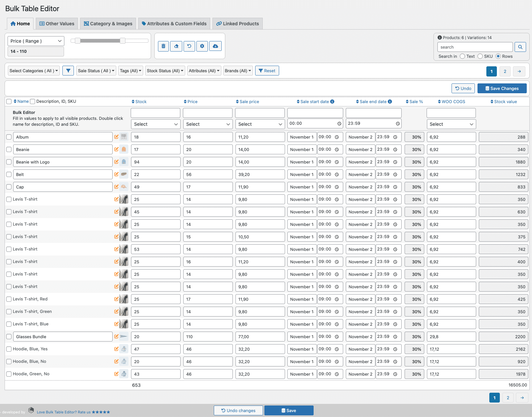The width and height of the screenshot is (532, 417).
Task: Click the Reset filters button
Action: click(x=267, y=71)
